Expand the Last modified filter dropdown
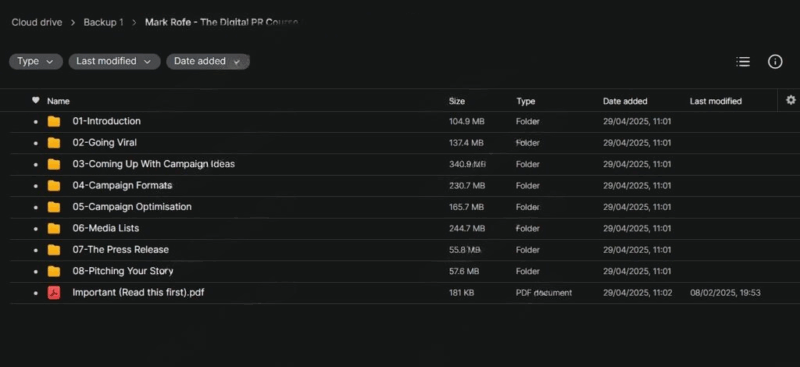The width and height of the screenshot is (800, 367). pos(114,61)
